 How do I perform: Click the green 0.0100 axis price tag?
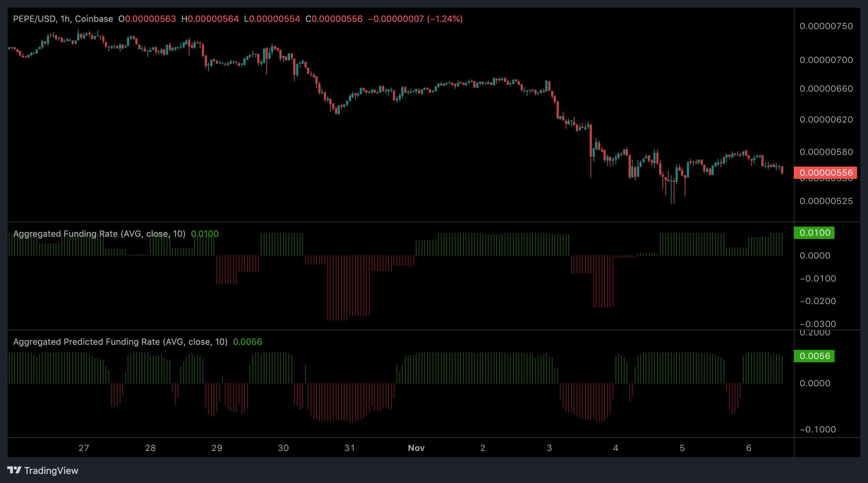coord(814,232)
